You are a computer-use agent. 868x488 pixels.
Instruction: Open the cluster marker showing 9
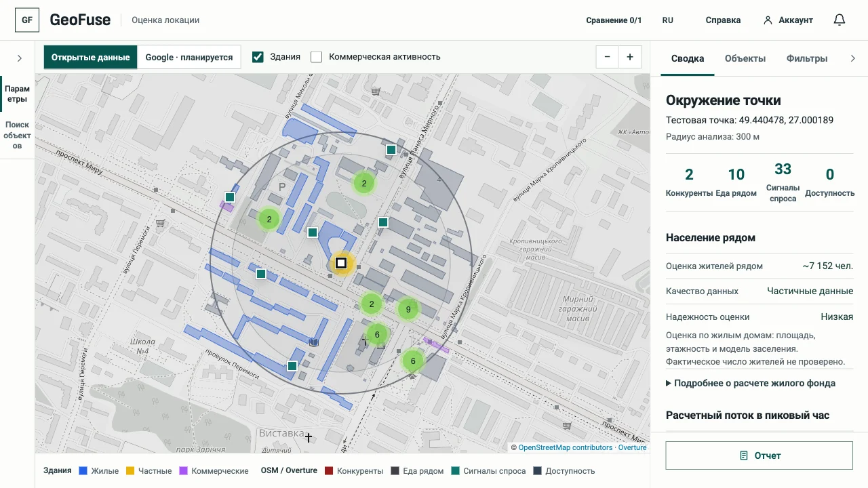[x=408, y=310]
